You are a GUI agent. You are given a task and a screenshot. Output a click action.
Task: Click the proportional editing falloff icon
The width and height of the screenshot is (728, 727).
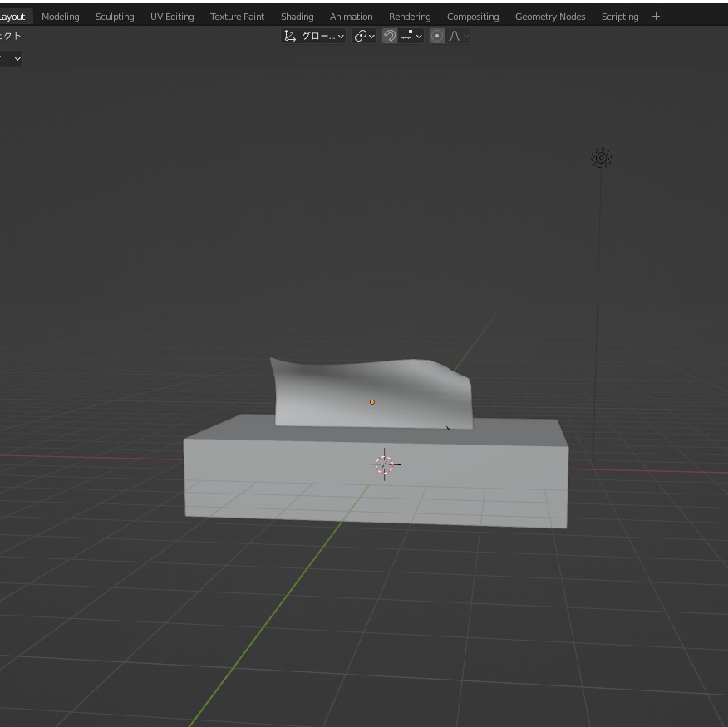(x=454, y=35)
